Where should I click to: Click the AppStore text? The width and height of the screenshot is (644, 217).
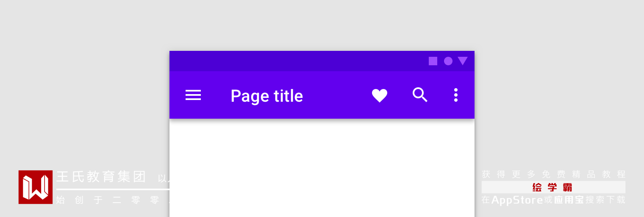click(x=517, y=200)
